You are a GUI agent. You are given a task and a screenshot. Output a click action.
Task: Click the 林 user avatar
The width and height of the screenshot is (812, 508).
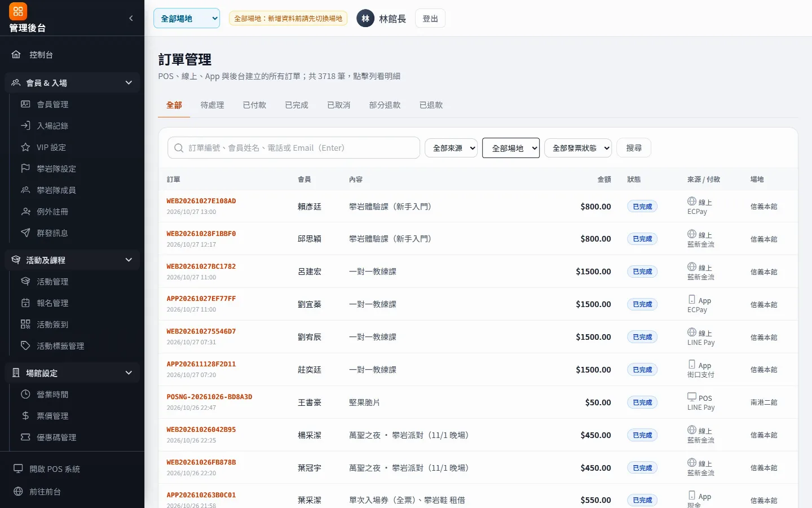coord(365,19)
